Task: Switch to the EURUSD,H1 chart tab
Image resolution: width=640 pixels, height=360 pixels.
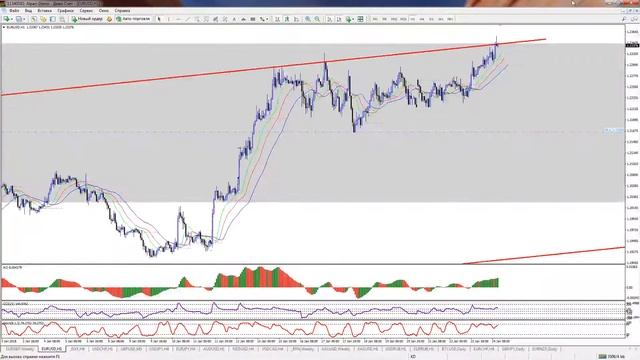Action: [52, 349]
